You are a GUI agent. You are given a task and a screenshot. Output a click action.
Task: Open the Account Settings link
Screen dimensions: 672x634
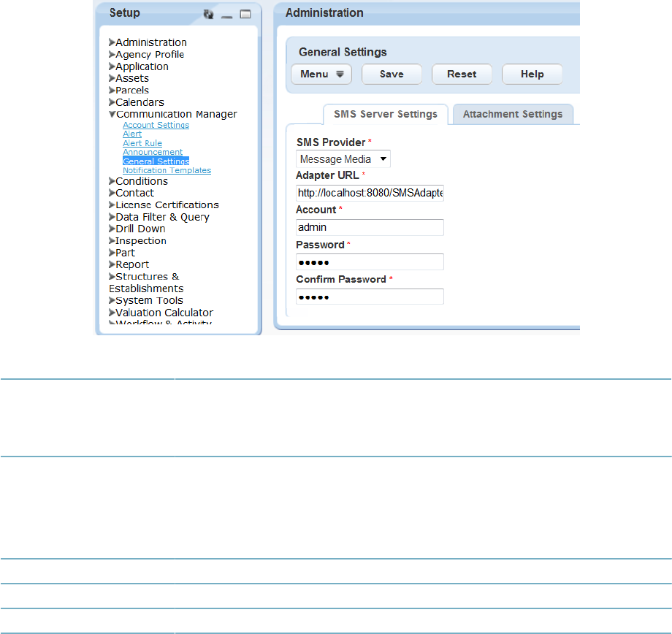click(x=156, y=125)
